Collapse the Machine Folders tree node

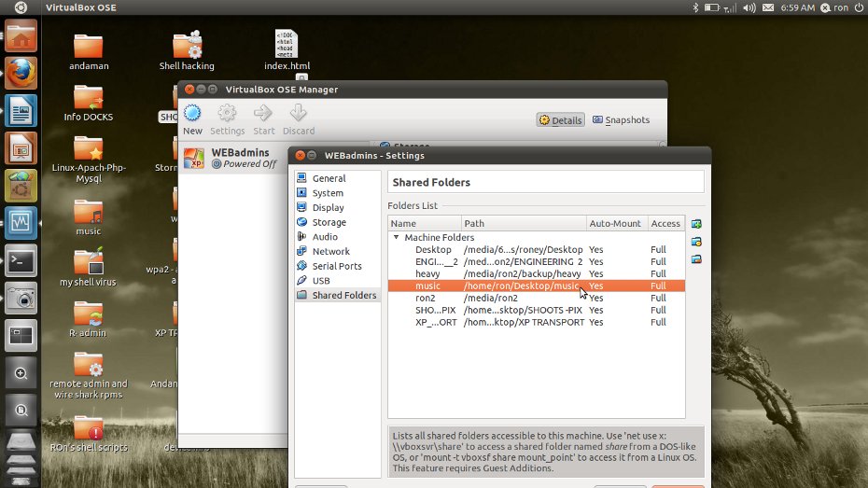[x=396, y=237]
